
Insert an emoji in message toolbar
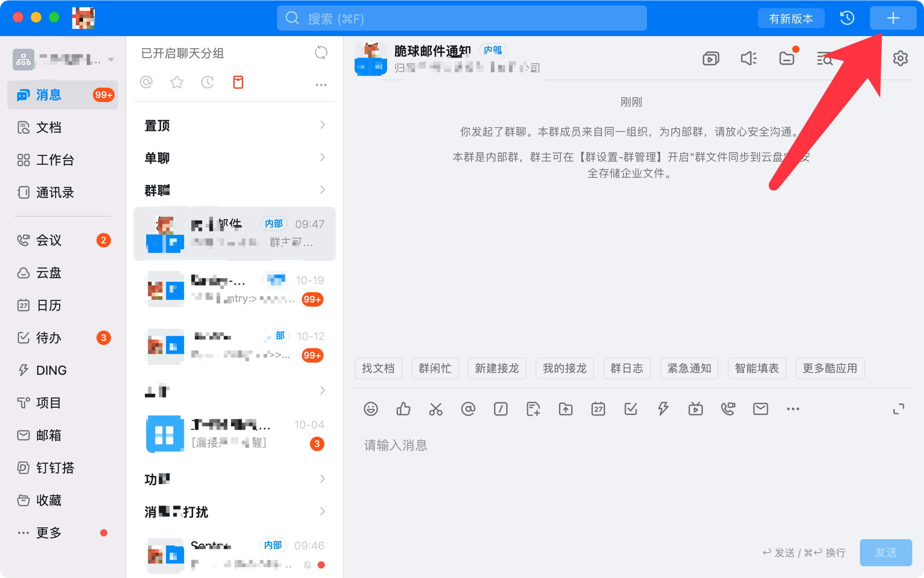(371, 409)
